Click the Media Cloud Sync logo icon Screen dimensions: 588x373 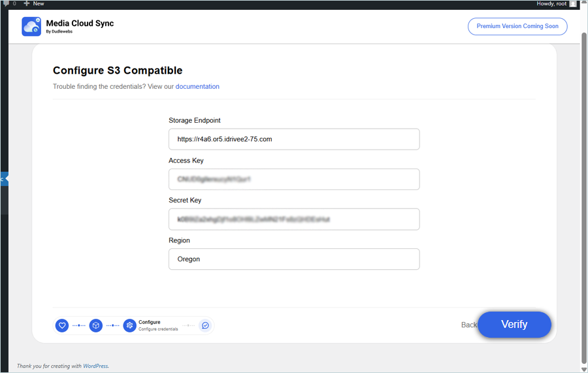31,26
